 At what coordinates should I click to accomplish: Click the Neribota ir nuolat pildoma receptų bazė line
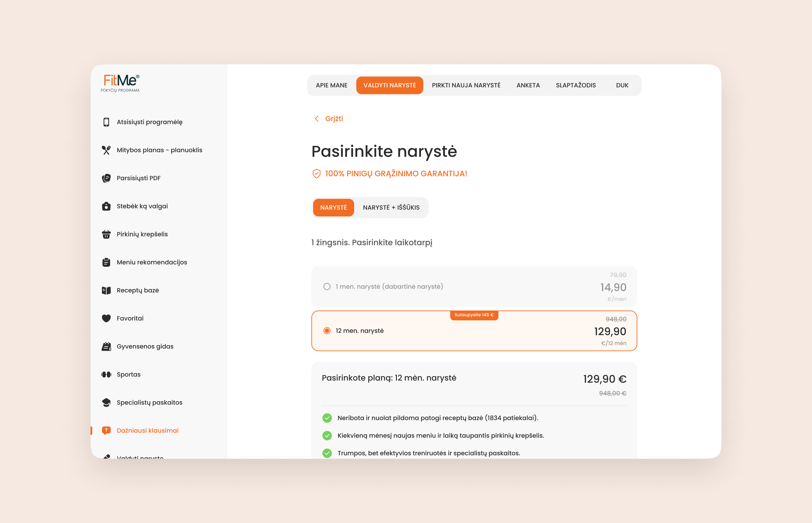coord(438,418)
